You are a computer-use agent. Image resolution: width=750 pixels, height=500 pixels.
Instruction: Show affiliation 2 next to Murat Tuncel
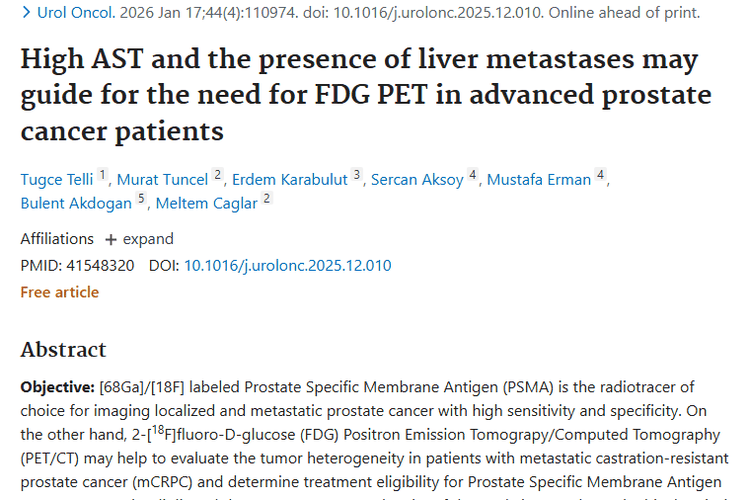click(217, 176)
